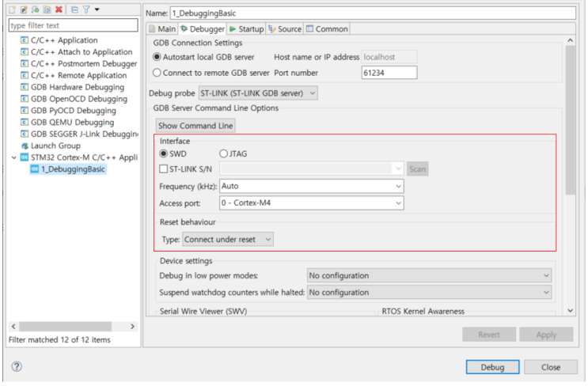Click Show Command Line button
Image resolution: width=588 pixels, height=386 pixels.
[195, 126]
